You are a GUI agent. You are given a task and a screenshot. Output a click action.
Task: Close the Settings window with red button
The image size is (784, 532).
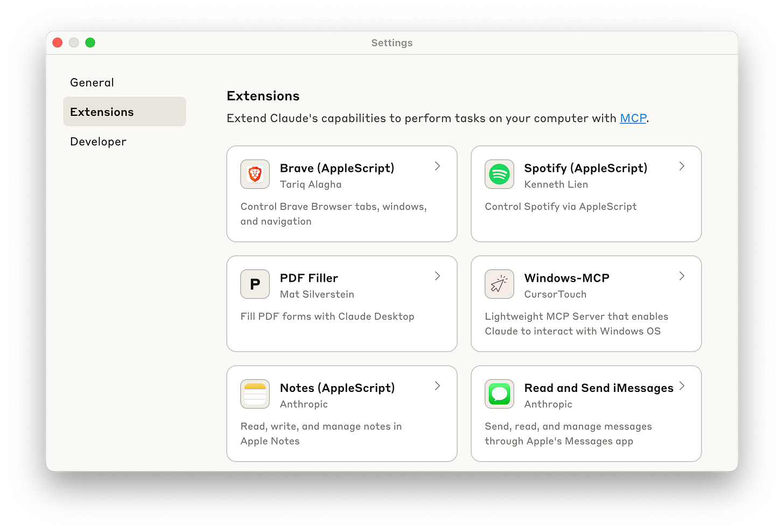point(58,43)
